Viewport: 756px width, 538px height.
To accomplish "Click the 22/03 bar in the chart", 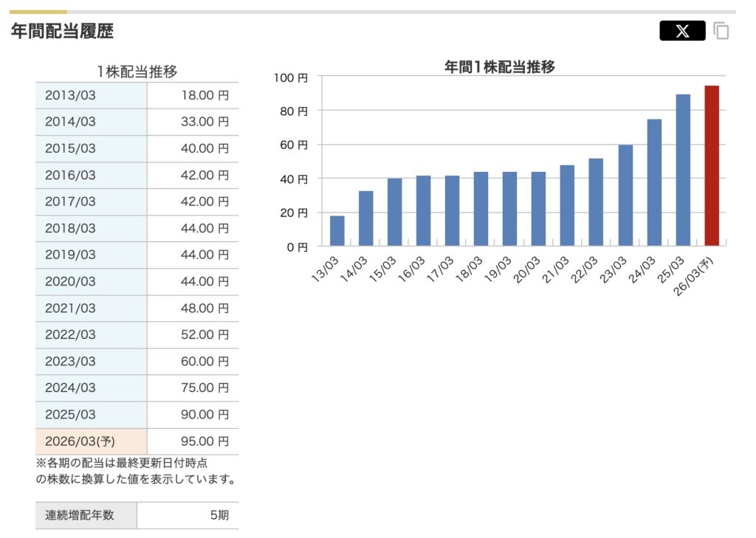I will pos(596,202).
